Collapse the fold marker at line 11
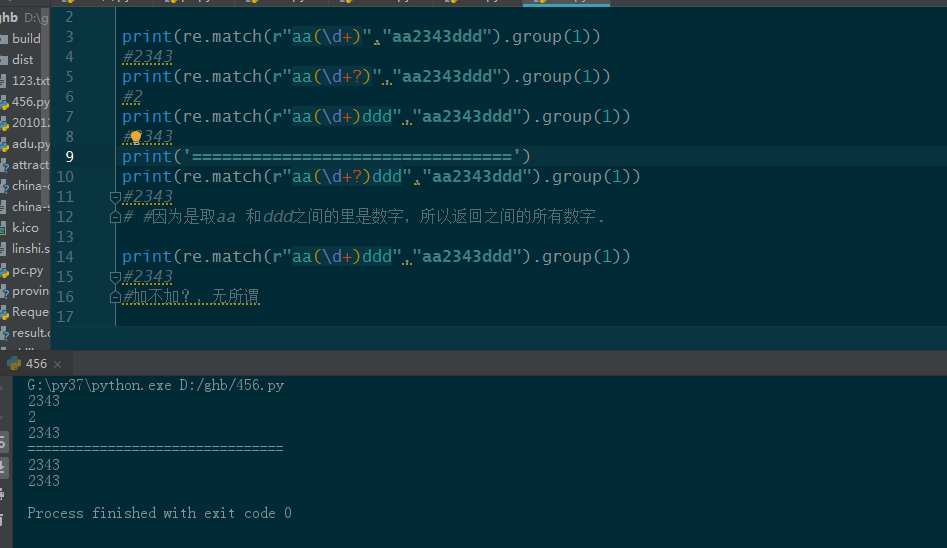 115,197
